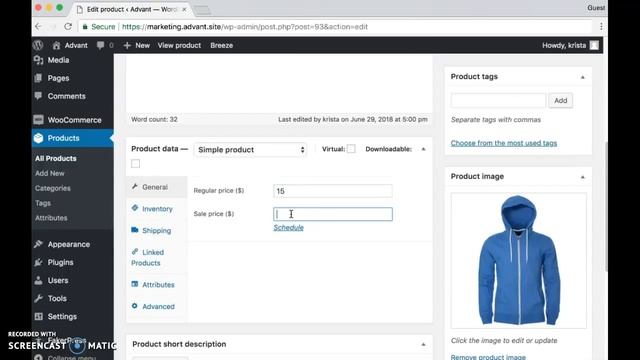Screen dimensions: 640x360
Task: Open product Attributes sidebar submenu item
Action: (x=51, y=218)
